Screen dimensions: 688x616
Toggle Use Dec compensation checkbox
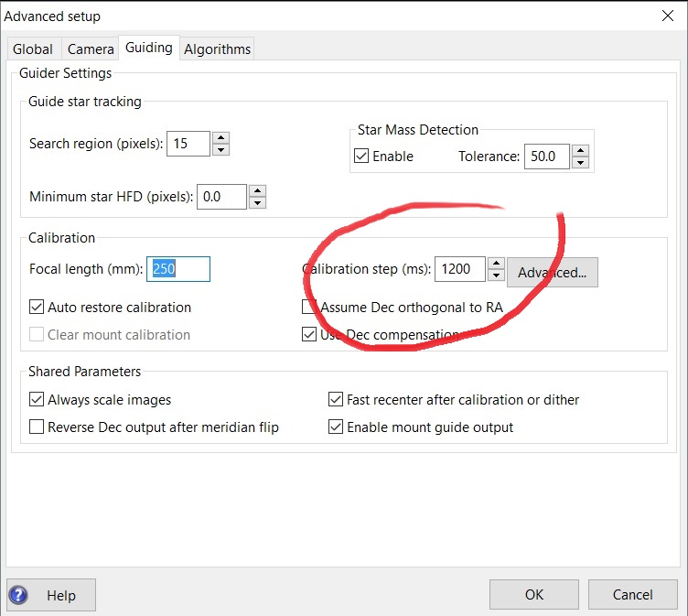pyautogui.click(x=310, y=335)
